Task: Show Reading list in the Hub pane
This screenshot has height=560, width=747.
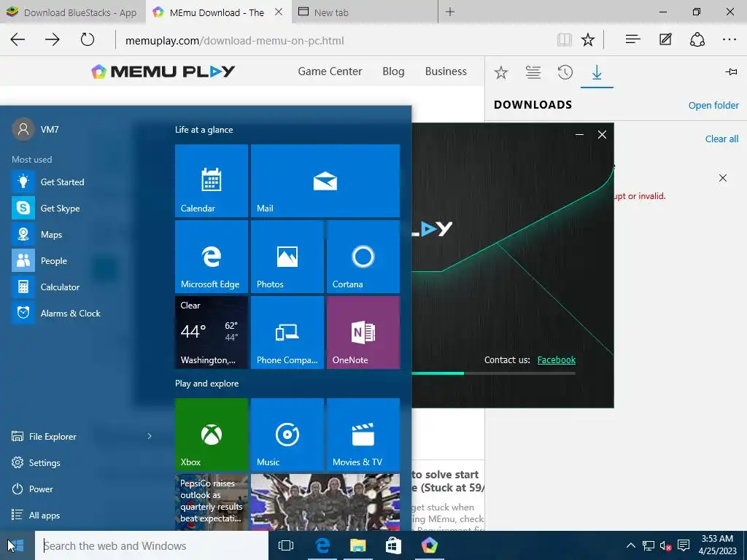Action: click(533, 72)
